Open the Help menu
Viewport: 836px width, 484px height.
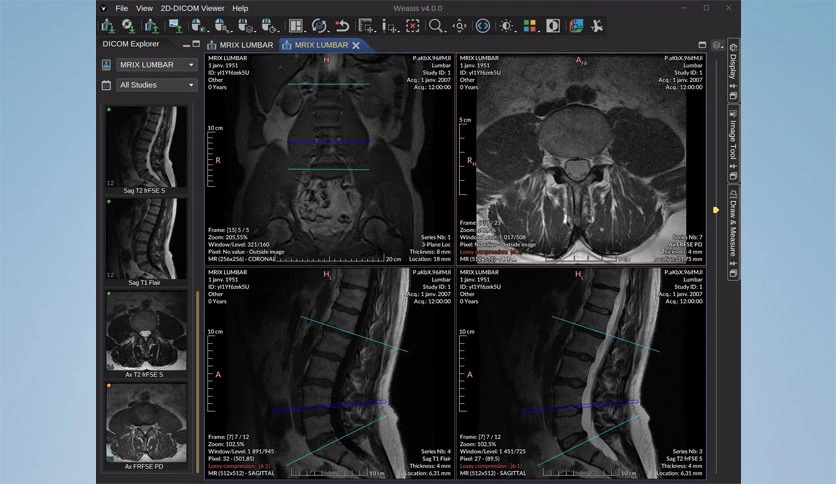click(240, 8)
